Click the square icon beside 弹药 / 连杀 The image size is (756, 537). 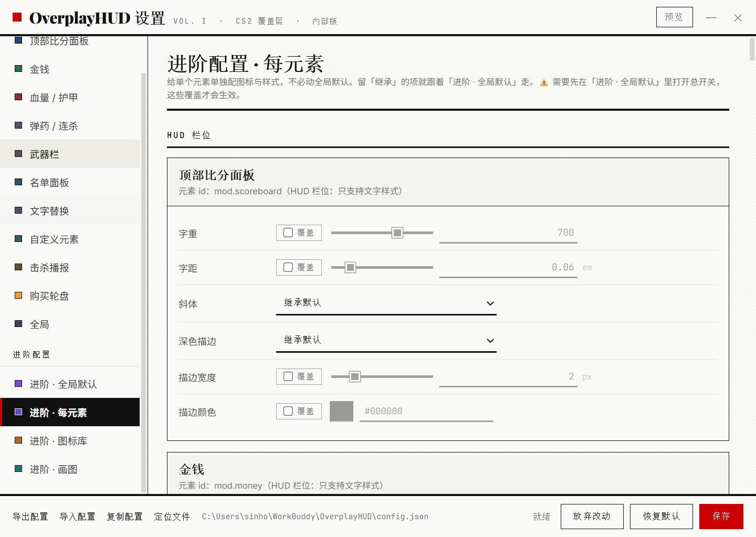(x=18, y=125)
